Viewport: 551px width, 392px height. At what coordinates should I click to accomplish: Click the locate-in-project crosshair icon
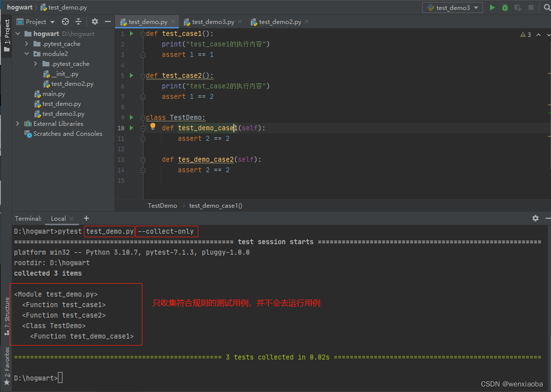[65, 21]
